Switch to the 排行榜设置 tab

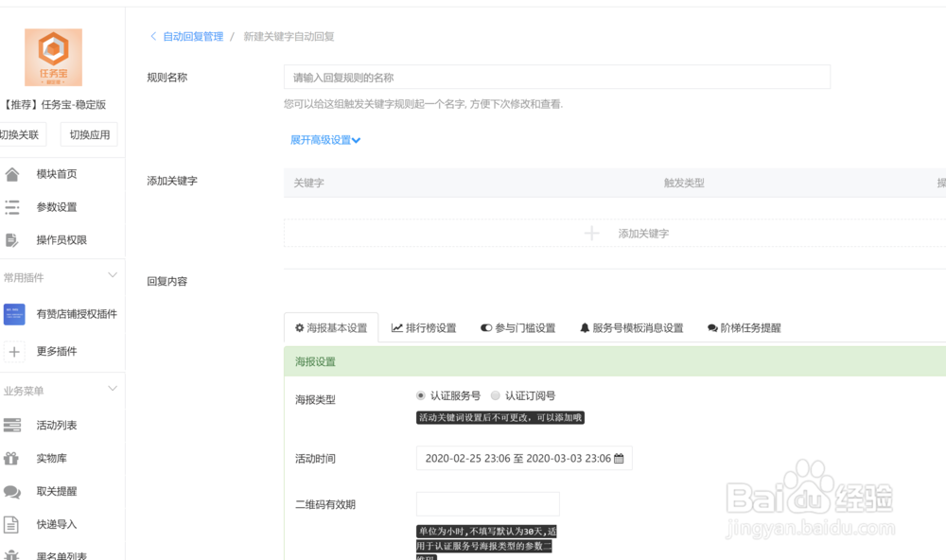tap(426, 327)
